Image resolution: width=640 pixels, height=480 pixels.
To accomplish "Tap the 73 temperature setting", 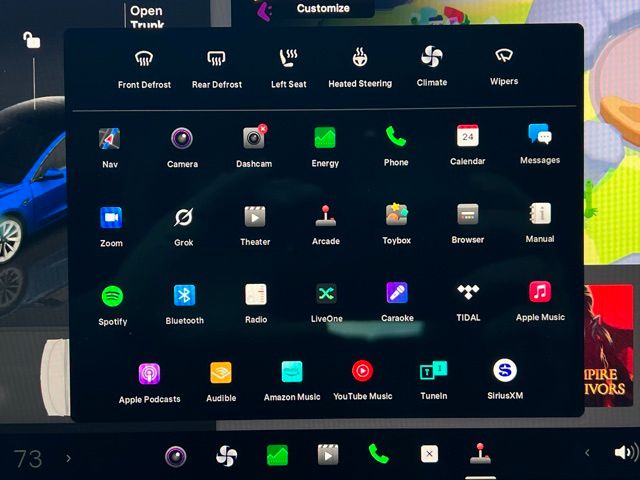I will pos(28,459).
